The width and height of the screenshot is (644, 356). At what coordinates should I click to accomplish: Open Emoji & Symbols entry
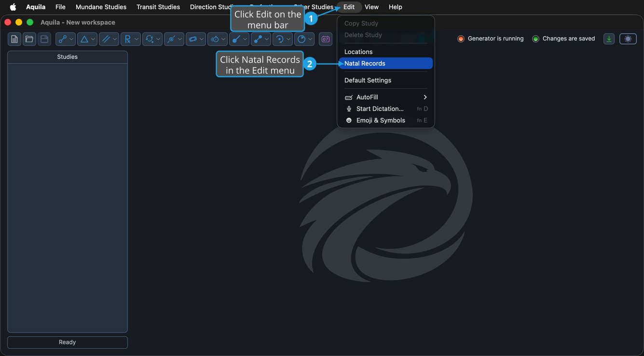click(x=386, y=120)
